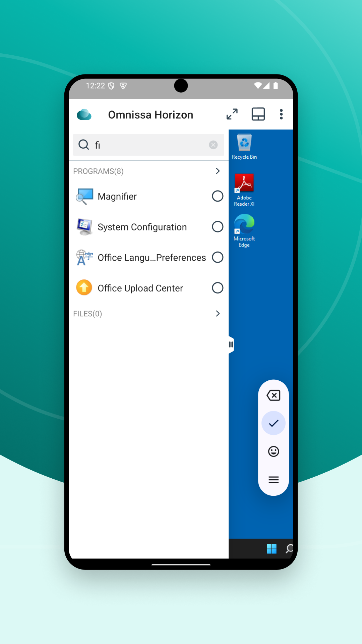This screenshot has height=644, width=362.
Task: Click the taskbar search magnifier
Action: pyautogui.click(x=289, y=549)
